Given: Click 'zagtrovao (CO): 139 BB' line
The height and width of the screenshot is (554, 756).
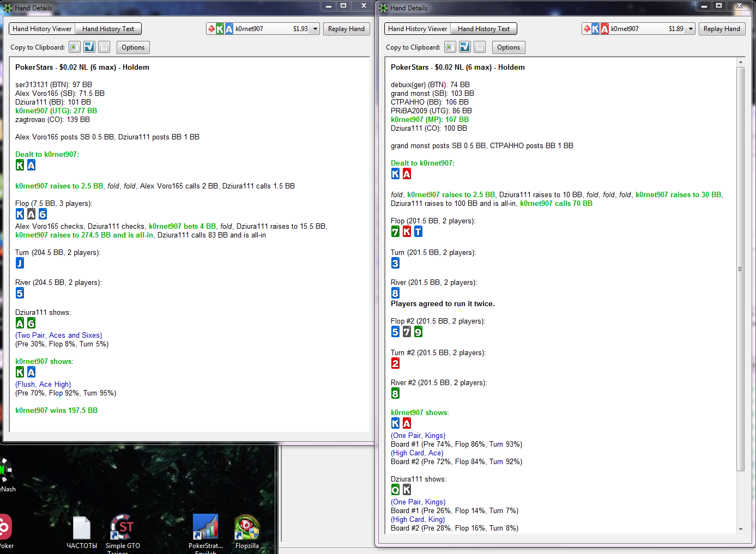Looking at the screenshot, I should pos(52,119).
